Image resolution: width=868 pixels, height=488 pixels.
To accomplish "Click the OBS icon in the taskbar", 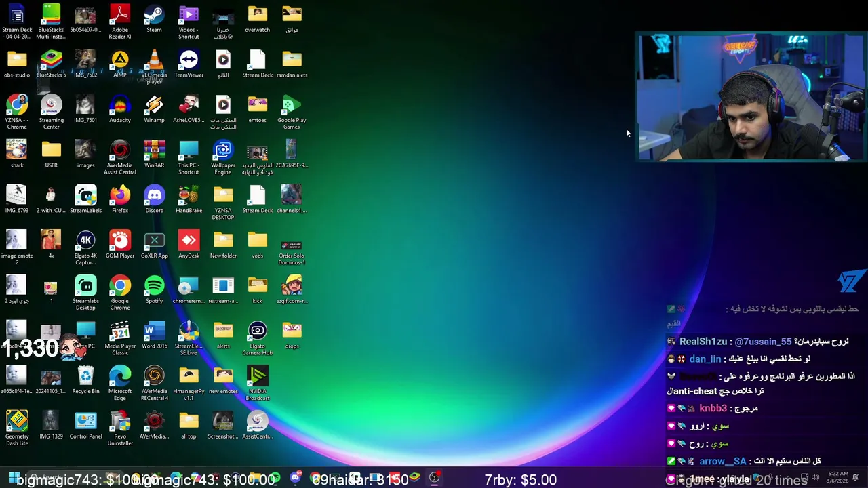I will (x=434, y=479).
